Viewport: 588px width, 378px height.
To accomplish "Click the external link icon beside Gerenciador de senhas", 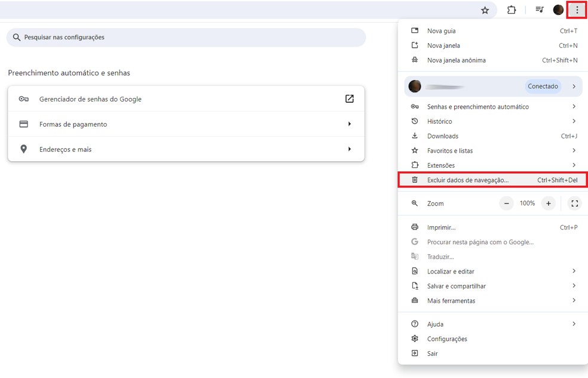I will pos(349,99).
